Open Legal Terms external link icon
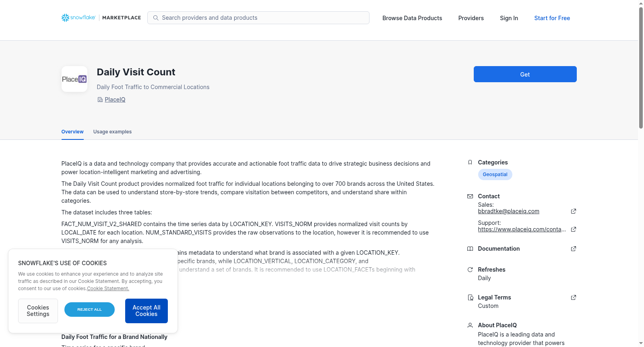This screenshot has width=644, height=347. click(574, 297)
